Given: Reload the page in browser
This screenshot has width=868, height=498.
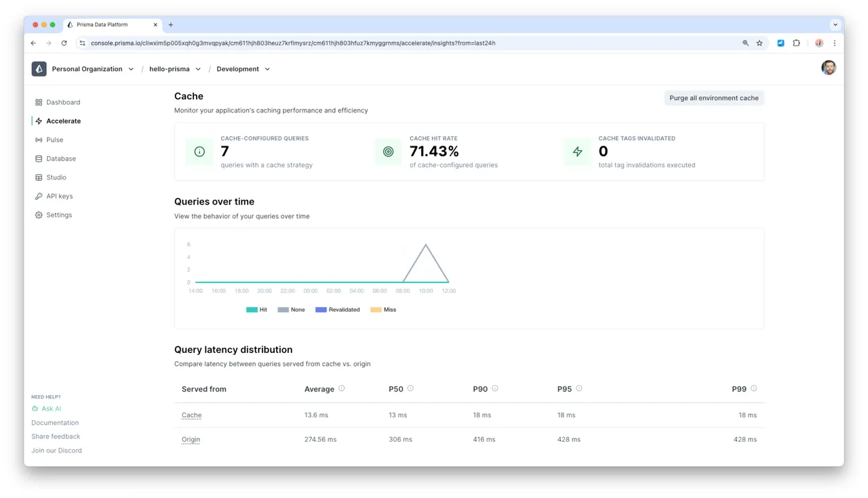Looking at the screenshot, I should coord(64,43).
